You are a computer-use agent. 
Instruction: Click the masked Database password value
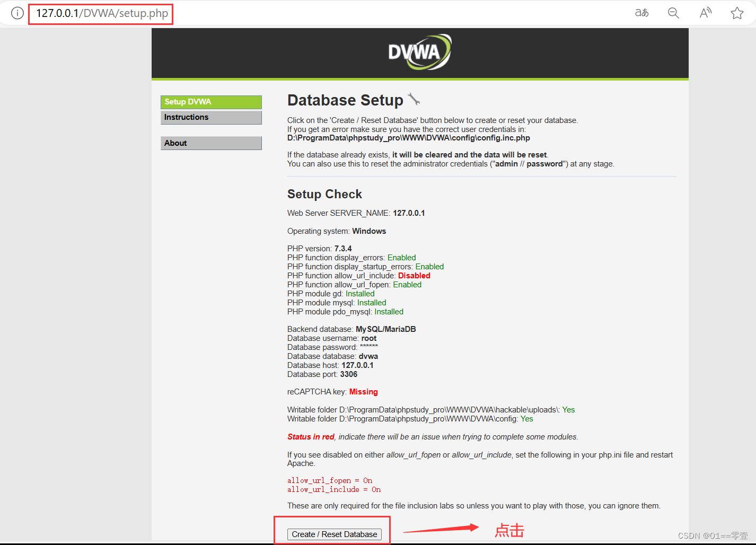tap(369, 347)
